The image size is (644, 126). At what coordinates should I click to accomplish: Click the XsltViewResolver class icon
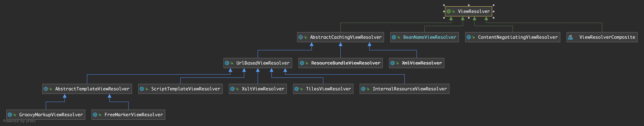pos(232,89)
